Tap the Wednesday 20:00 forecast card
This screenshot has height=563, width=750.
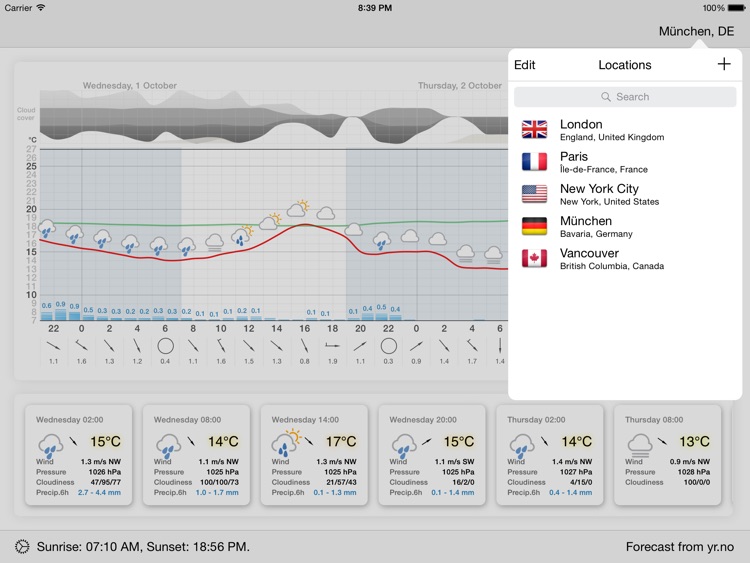[432, 455]
